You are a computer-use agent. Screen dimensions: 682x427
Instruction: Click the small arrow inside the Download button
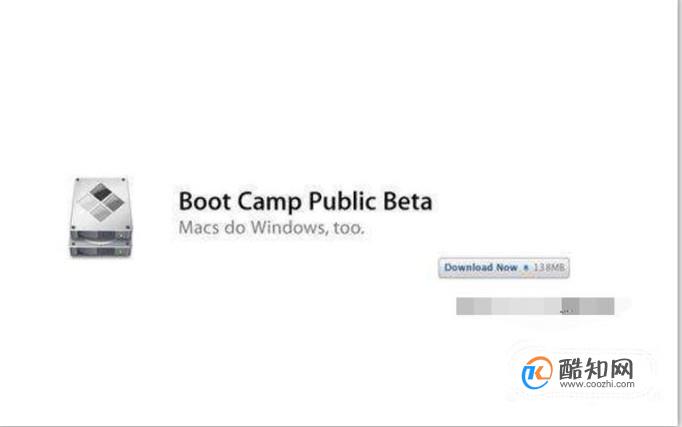(525, 267)
